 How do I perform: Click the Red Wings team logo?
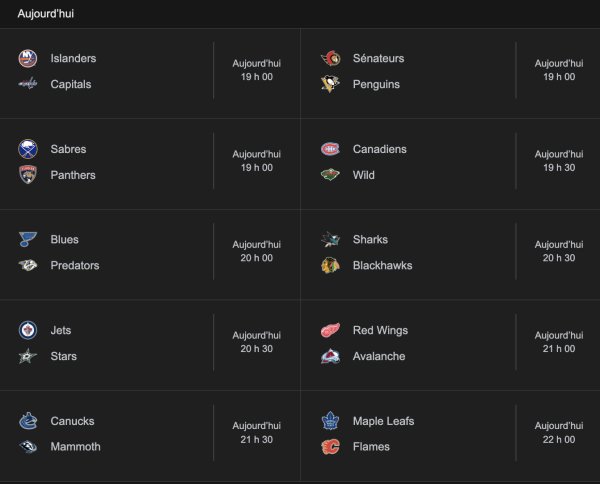pyautogui.click(x=330, y=331)
